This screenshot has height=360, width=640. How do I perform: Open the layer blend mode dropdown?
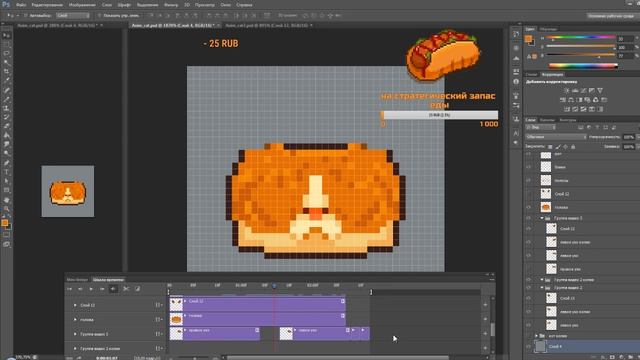pyautogui.click(x=556, y=137)
